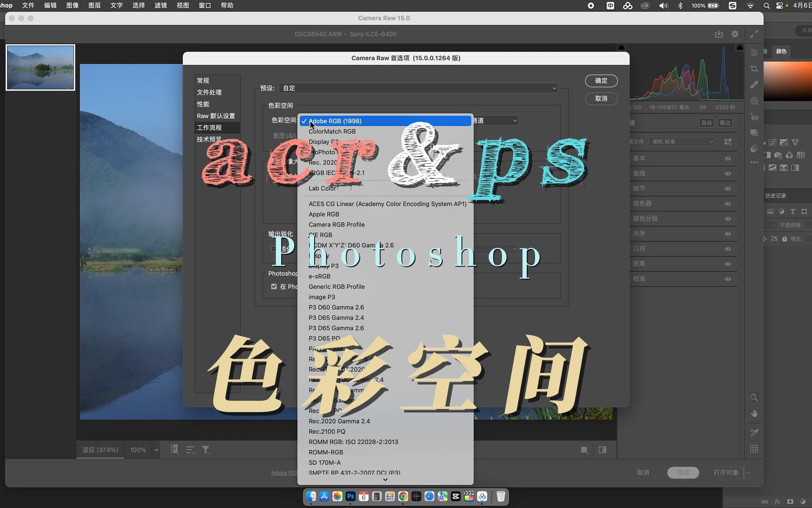Select the Healing brush tool icon

[754, 85]
